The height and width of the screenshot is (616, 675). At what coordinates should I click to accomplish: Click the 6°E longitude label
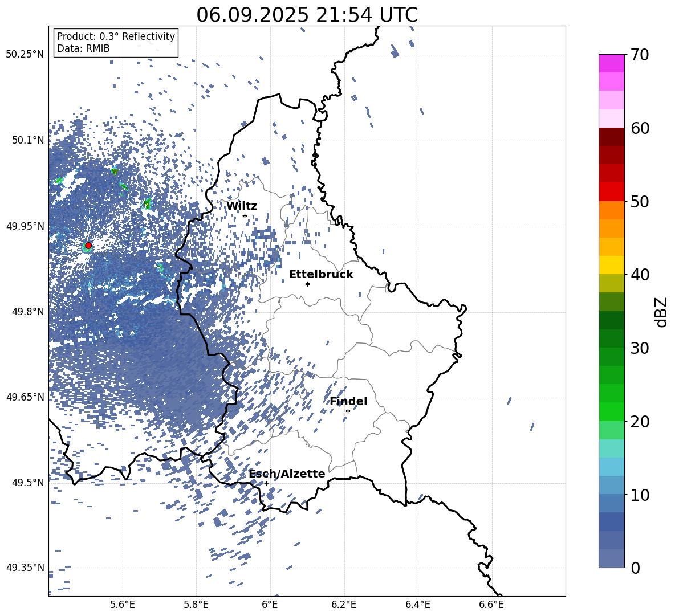pyautogui.click(x=270, y=605)
